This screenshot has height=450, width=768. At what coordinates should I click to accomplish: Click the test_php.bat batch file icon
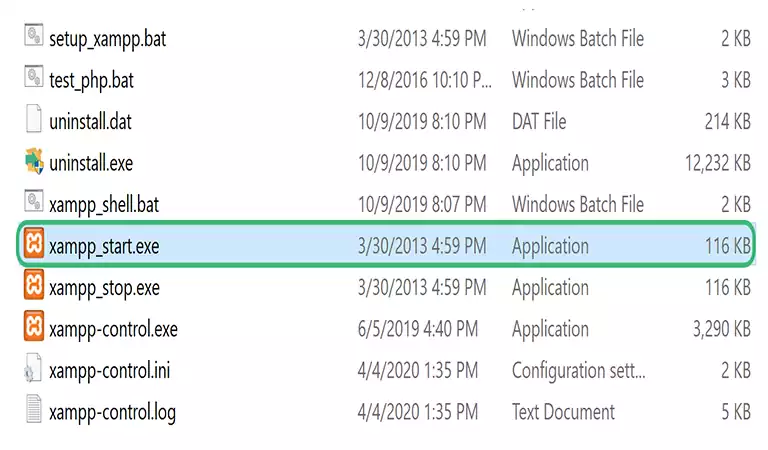[33, 77]
